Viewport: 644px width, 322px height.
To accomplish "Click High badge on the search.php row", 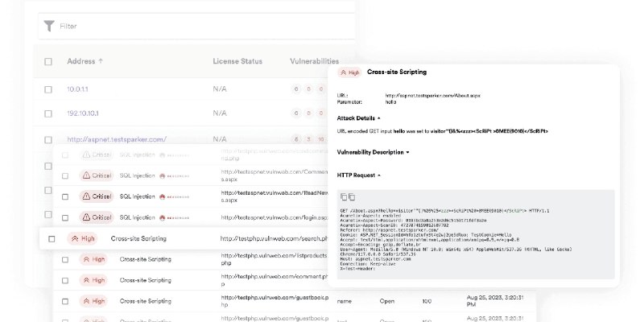I will pos(82,238).
